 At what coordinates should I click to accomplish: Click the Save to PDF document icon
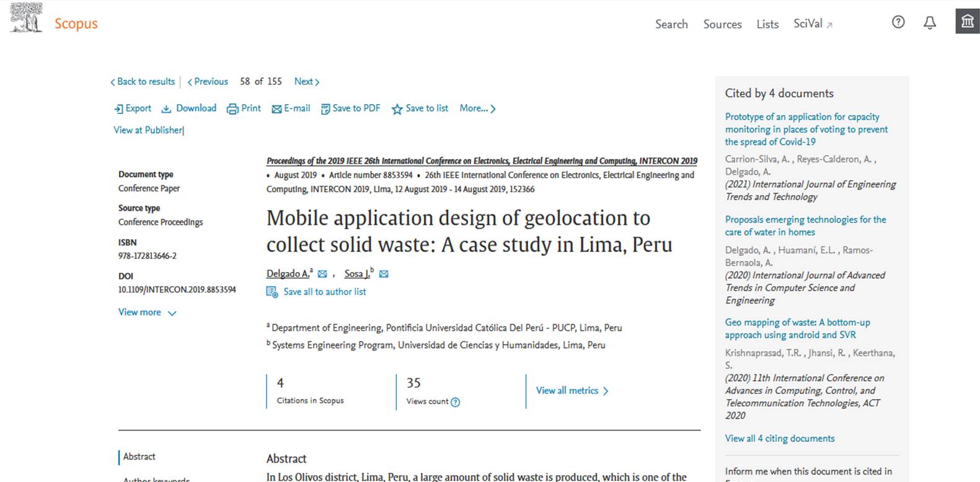(325, 109)
